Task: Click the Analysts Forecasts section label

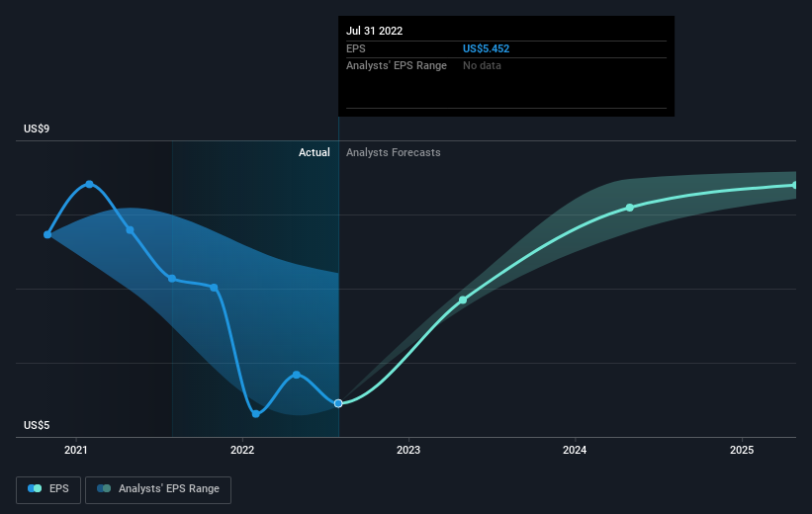Action: [394, 152]
